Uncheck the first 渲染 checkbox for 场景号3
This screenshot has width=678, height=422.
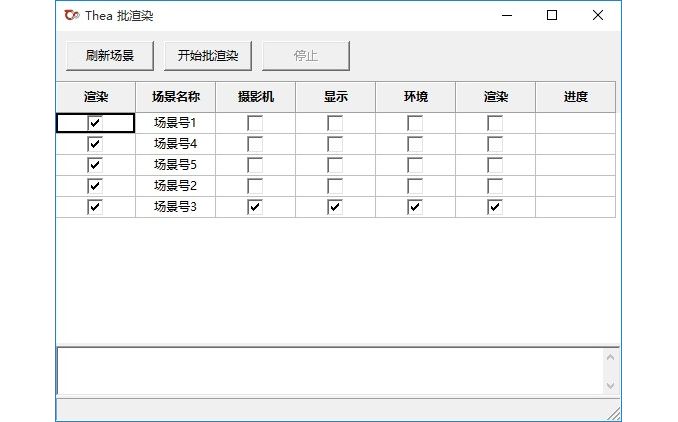[95, 207]
